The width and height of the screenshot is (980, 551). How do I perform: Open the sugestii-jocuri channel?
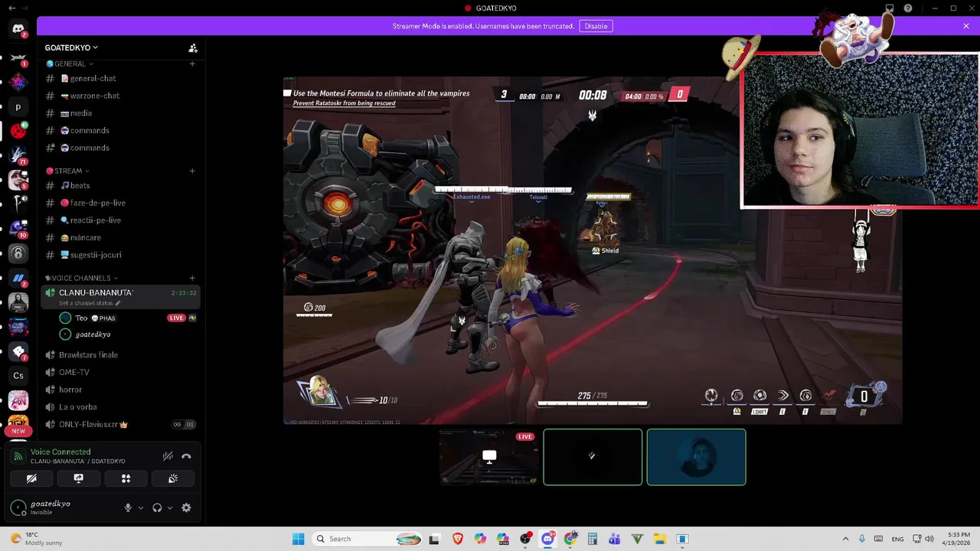121,255
